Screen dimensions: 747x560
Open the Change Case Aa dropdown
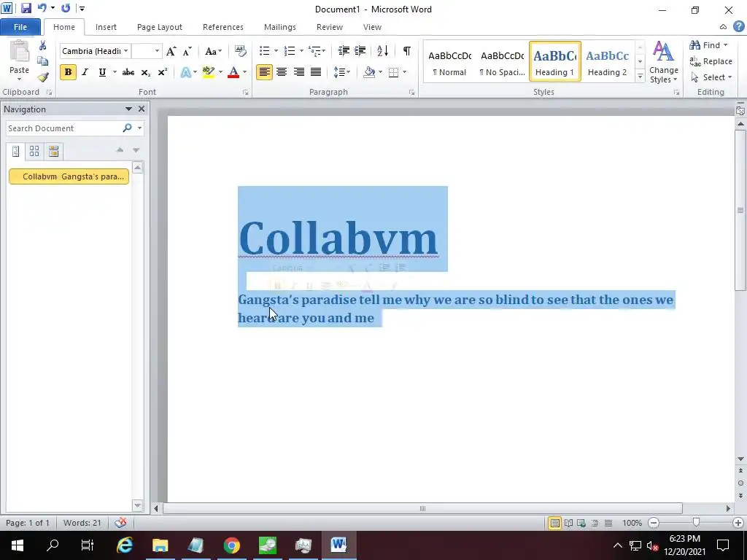pyautogui.click(x=213, y=51)
